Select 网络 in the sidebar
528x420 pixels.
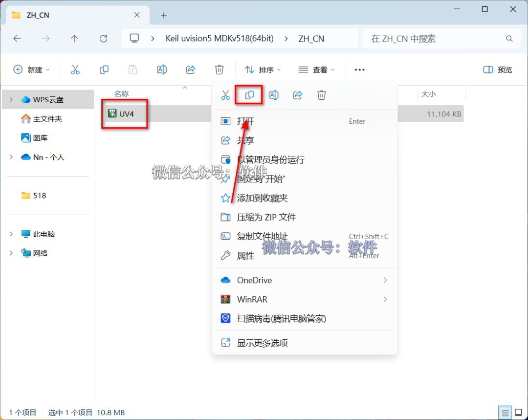pyautogui.click(x=40, y=253)
